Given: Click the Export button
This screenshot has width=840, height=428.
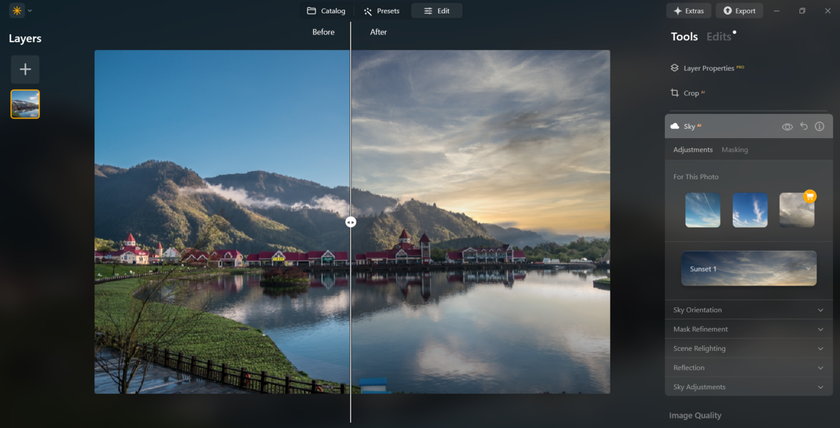Looking at the screenshot, I should 739,11.
